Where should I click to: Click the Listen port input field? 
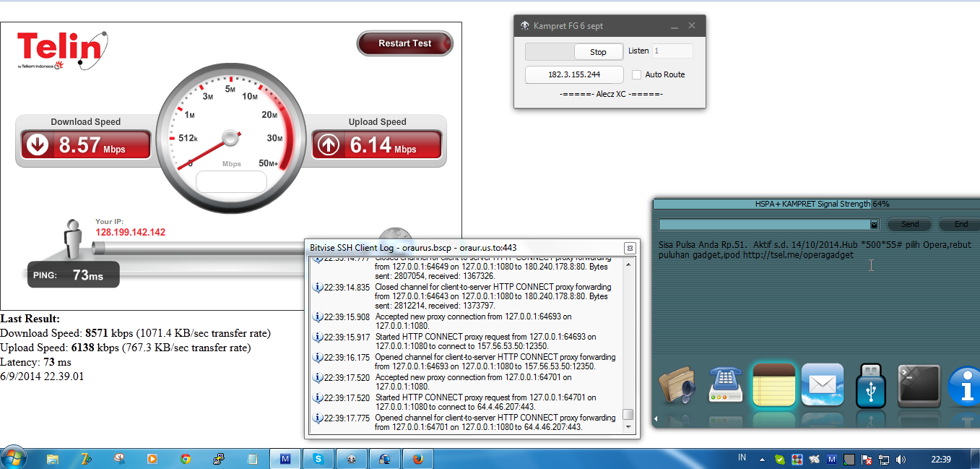point(672,51)
